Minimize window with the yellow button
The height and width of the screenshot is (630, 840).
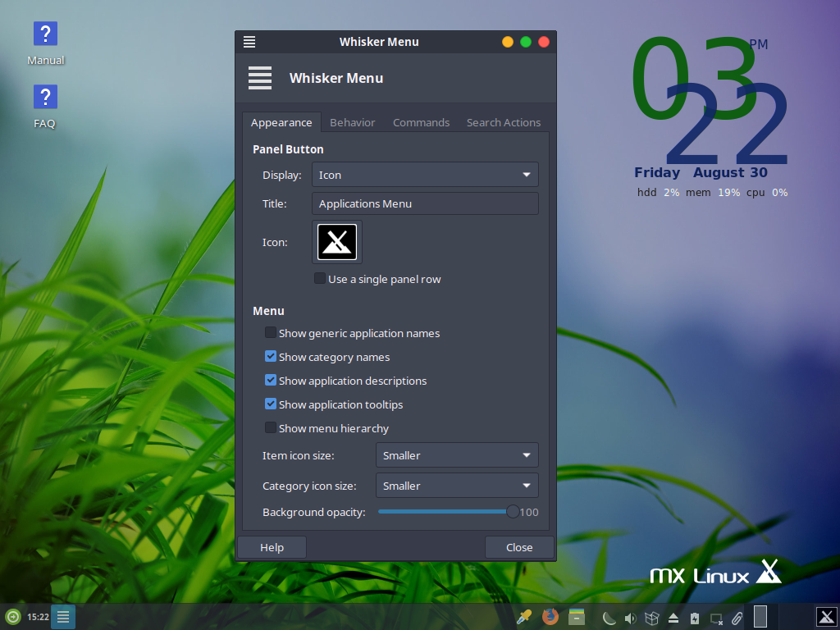pyautogui.click(x=507, y=42)
